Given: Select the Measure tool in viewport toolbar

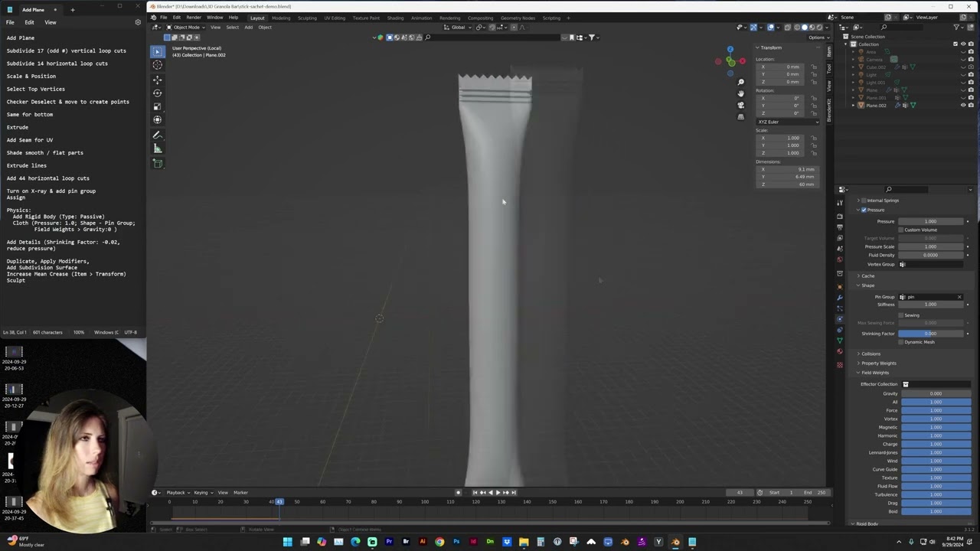Looking at the screenshot, I should (158, 148).
